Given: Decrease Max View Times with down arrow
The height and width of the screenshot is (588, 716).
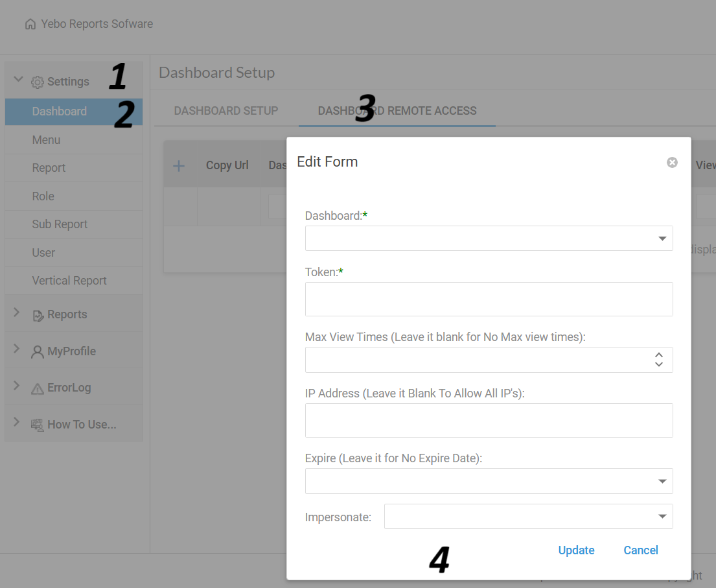Looking at the screenshot, I should (x=659, y=364).
